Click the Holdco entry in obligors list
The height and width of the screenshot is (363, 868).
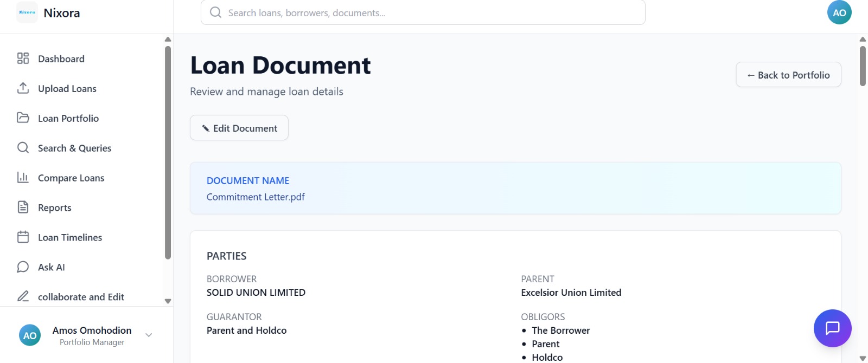tap(547, 358)
